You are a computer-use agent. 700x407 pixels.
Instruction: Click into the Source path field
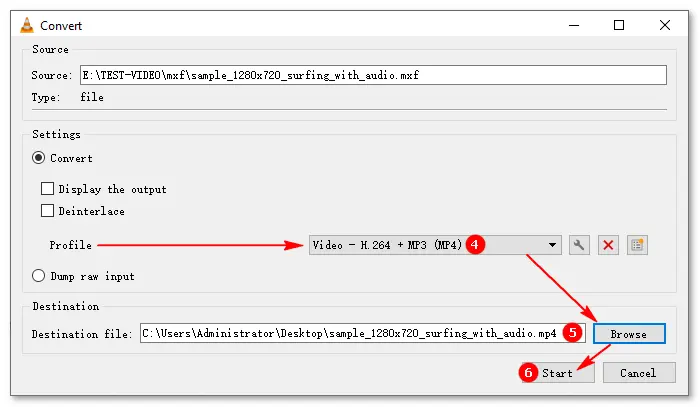372,75
